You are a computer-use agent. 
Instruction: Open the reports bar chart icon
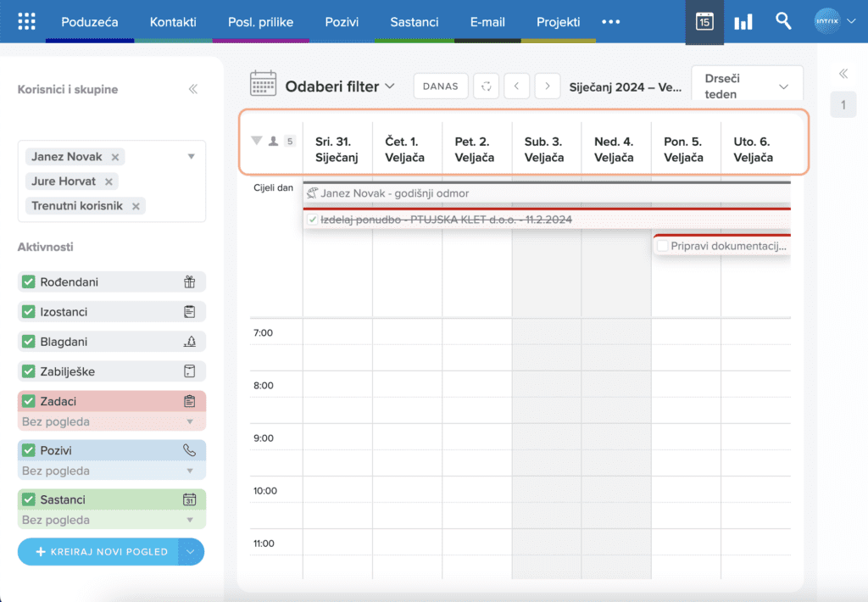click(x=743, y=22)
